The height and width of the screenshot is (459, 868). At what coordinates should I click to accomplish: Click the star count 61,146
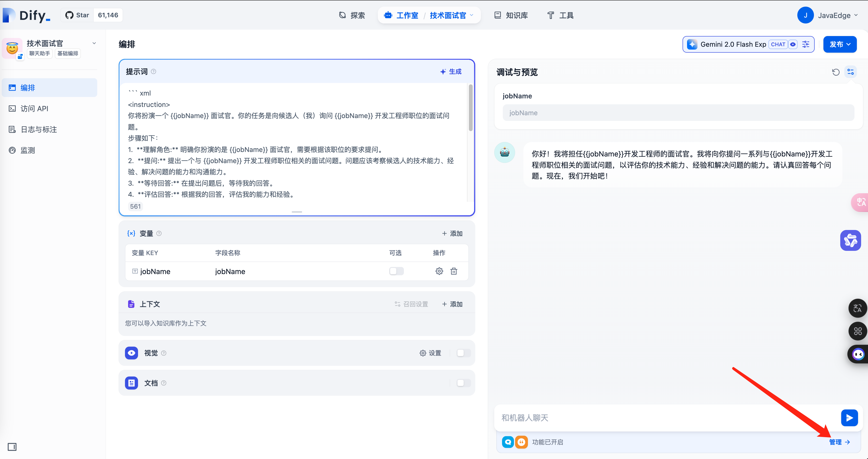click(x=108, y=15)
